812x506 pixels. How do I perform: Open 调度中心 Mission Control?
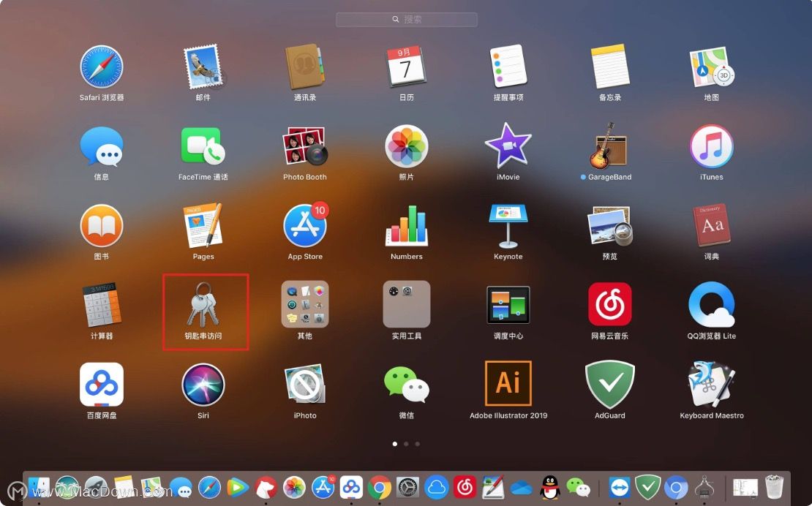click(x=508, y=305)
